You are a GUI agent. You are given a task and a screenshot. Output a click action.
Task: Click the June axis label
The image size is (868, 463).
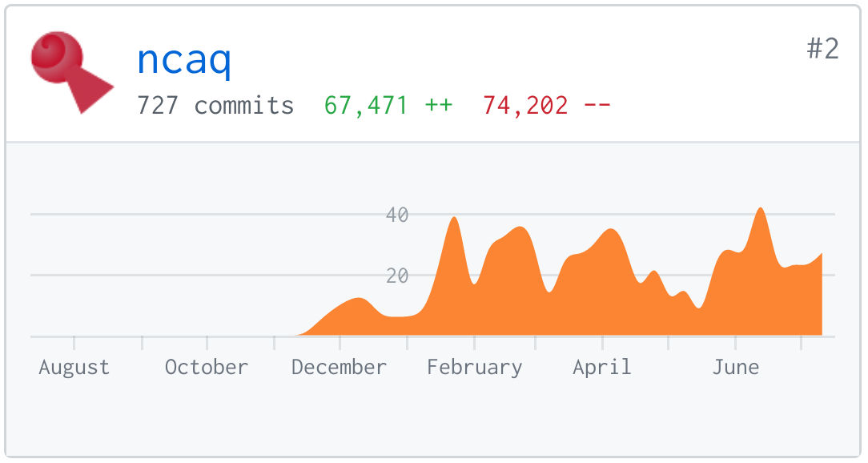pos(736,367)
